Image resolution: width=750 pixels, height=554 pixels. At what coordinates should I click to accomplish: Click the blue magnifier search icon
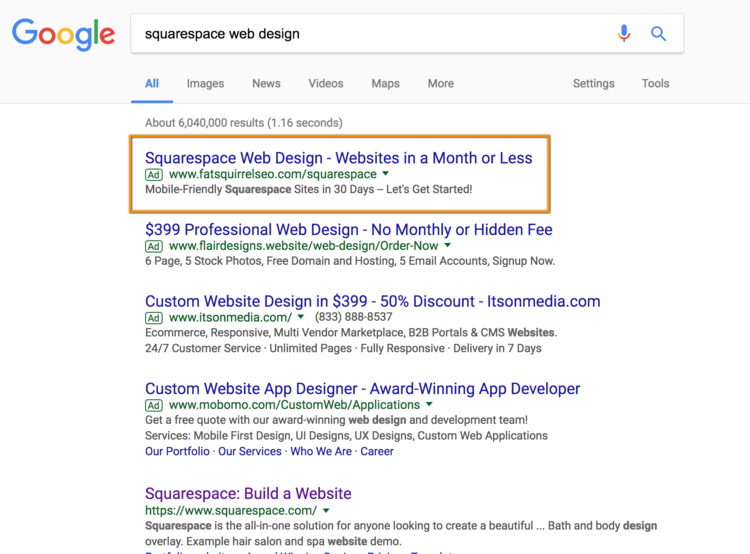click(659, 33)
